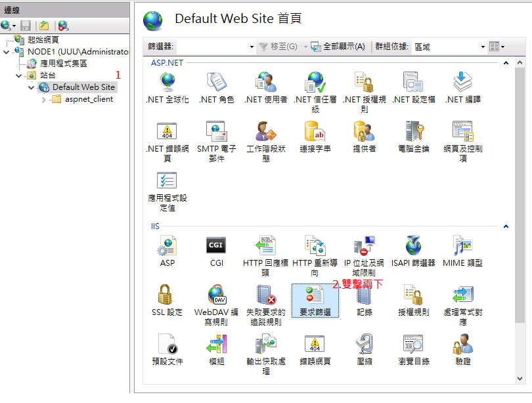Open the 群組依據 區域 dropdown

[x=483, y=47]
